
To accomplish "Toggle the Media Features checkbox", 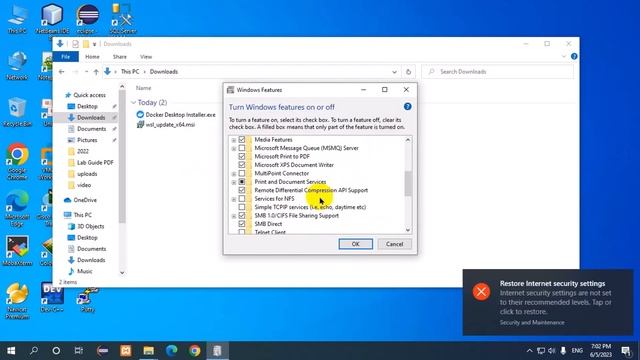I will point(242,140).
